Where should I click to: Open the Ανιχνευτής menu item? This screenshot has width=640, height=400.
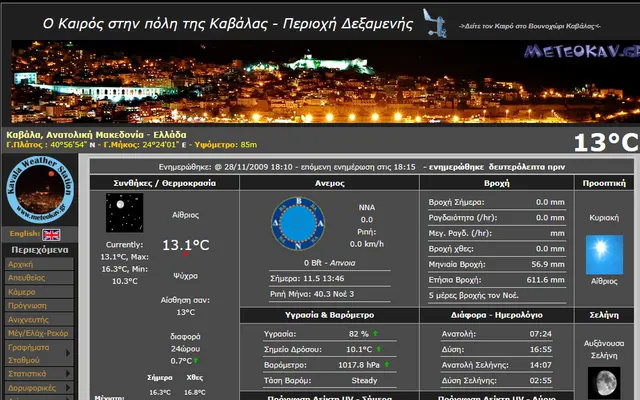tap(39, 320)
